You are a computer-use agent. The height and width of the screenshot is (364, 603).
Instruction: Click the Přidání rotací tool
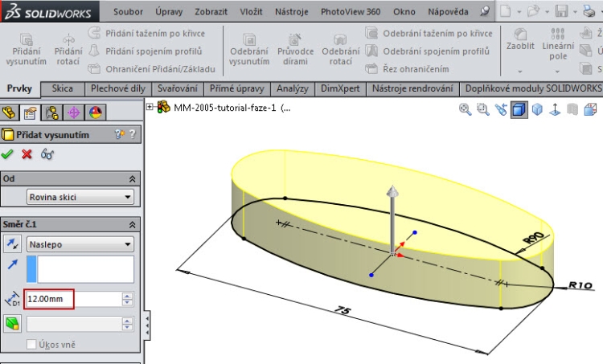tap(68, 50)
